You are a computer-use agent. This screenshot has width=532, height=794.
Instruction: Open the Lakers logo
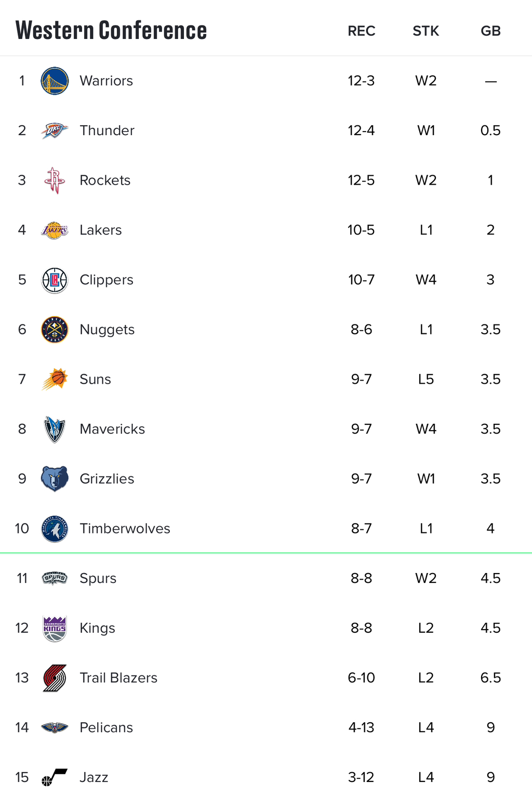55,230
